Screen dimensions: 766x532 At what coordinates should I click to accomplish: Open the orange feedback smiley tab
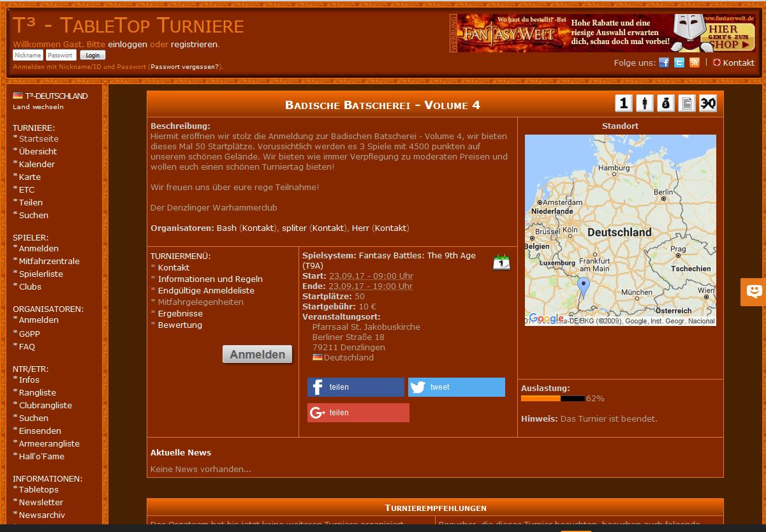click(x=754, y=292)
